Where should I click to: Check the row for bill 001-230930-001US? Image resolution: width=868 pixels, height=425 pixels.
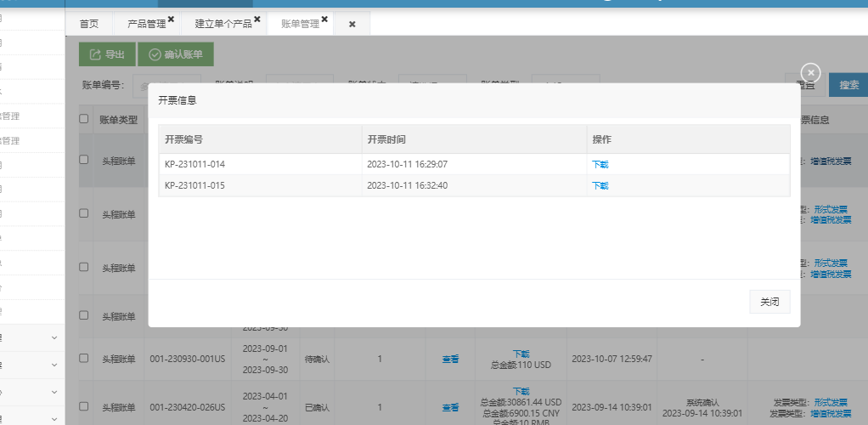(83, 358)
